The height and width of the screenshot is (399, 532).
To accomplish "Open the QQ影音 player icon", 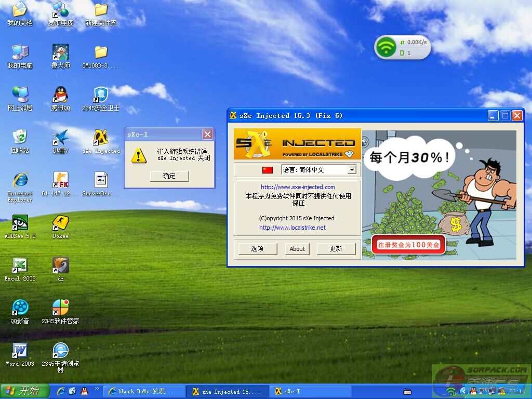I will [x=20, y=308].
